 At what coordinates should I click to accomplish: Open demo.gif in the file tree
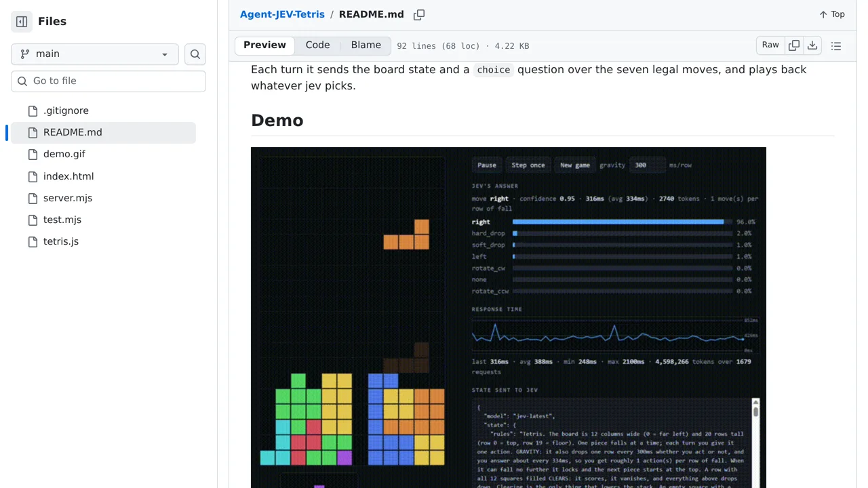(64, 154)
